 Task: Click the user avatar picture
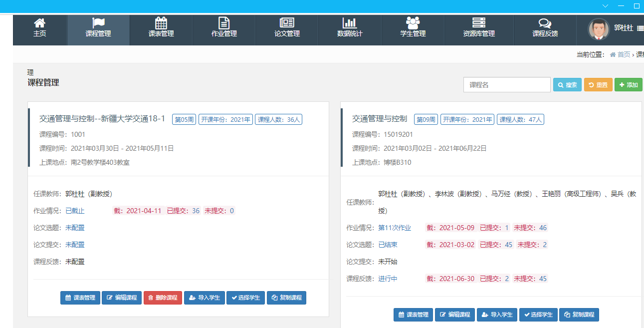click(x=599, y=29)
